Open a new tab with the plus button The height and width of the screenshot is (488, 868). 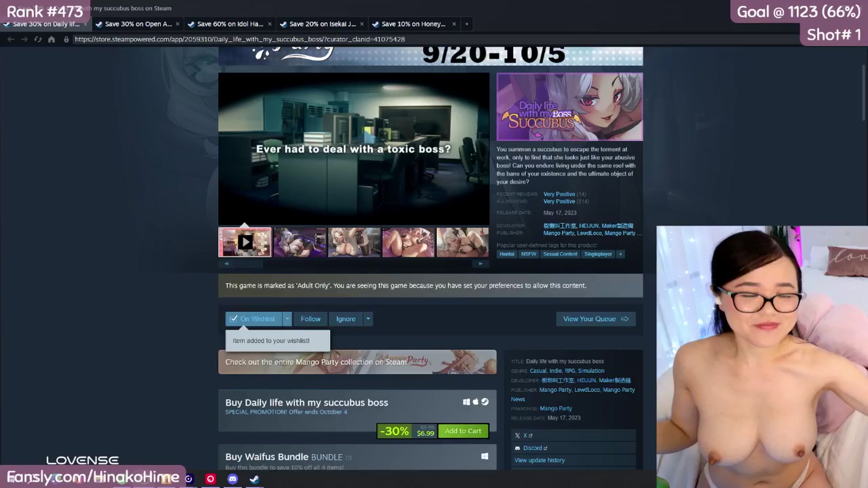[x=467, y=24]
